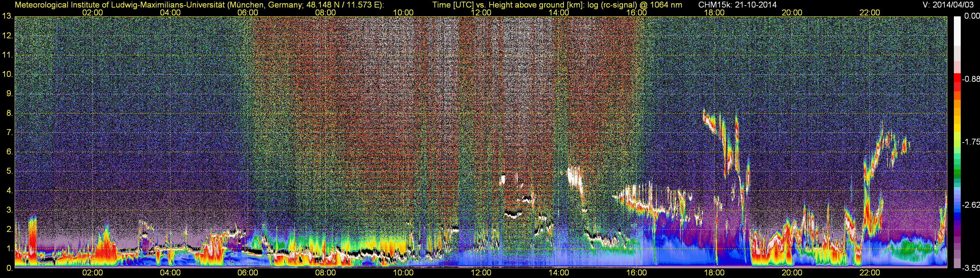
Task: Pick the 9. km height axis label
Action: (9, 94)
